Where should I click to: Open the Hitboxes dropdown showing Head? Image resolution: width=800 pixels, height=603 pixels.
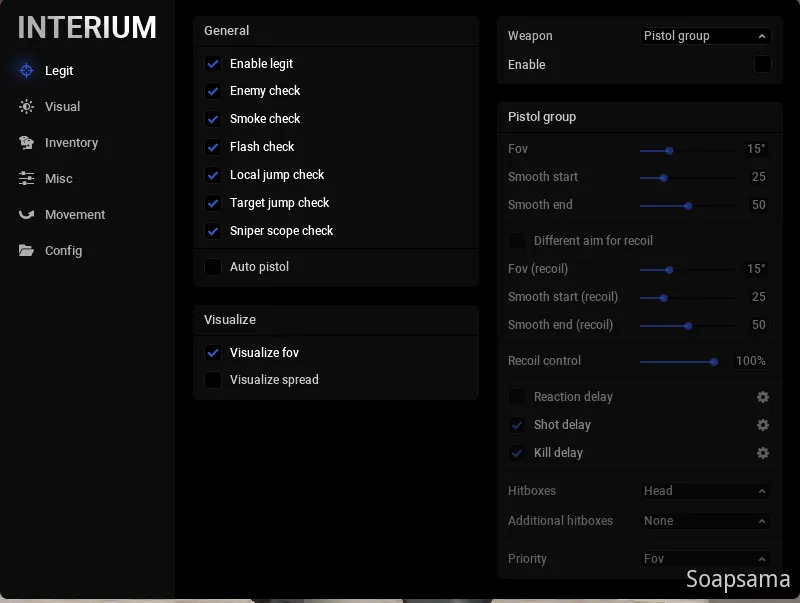(705, 491)
